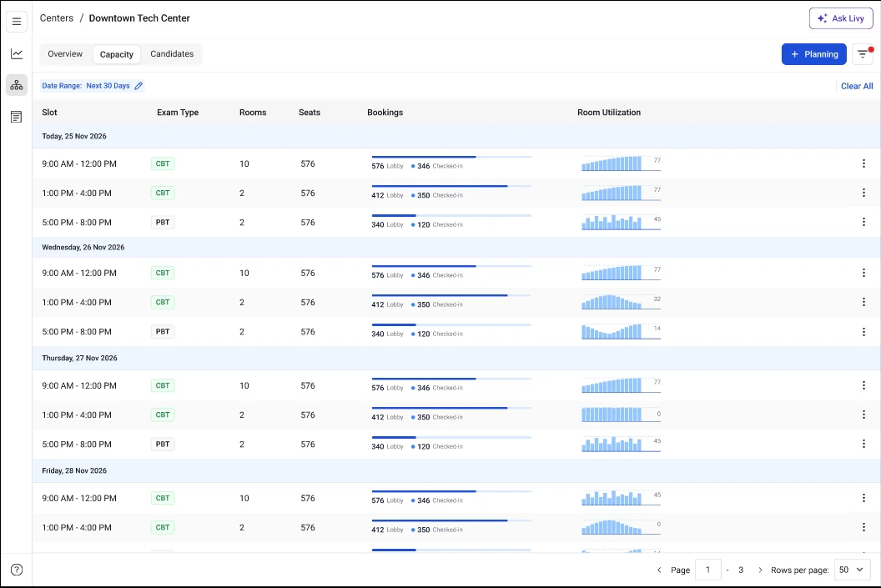Click the Centers breadcrumb link
The width and height of the screenshot is (881, 588).
tap(57, 18)
